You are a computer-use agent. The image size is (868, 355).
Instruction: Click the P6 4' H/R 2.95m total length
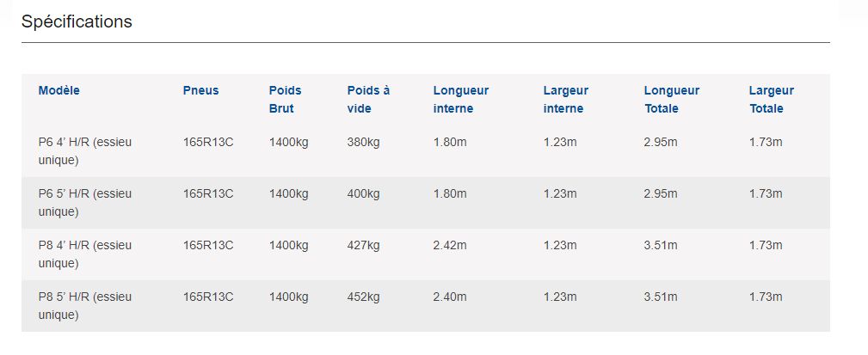[660, 143]
